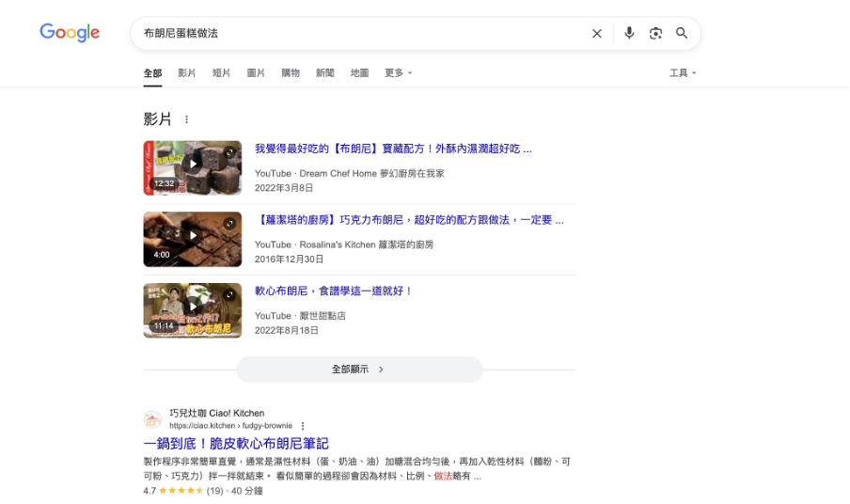Select the 全部 tab
The image size is (850, 504).
[152, 73]
